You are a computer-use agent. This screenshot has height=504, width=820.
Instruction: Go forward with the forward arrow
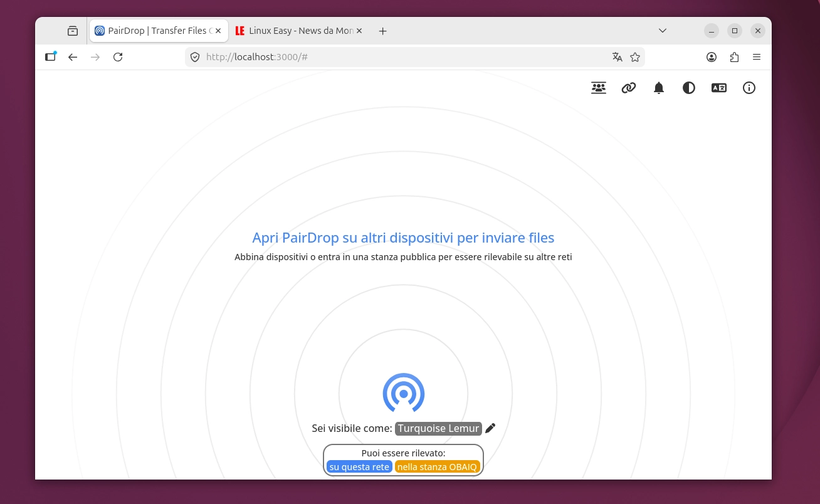(x=95, y=57)
